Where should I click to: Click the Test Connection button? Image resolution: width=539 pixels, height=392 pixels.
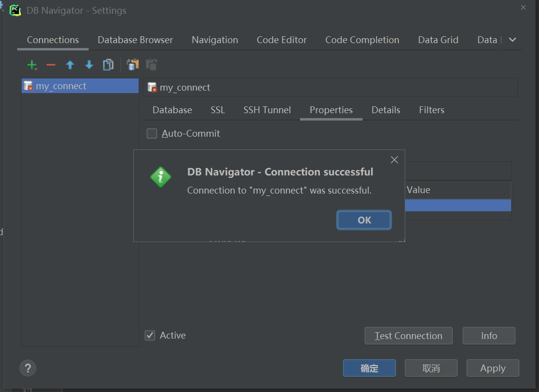pos(408,336)
